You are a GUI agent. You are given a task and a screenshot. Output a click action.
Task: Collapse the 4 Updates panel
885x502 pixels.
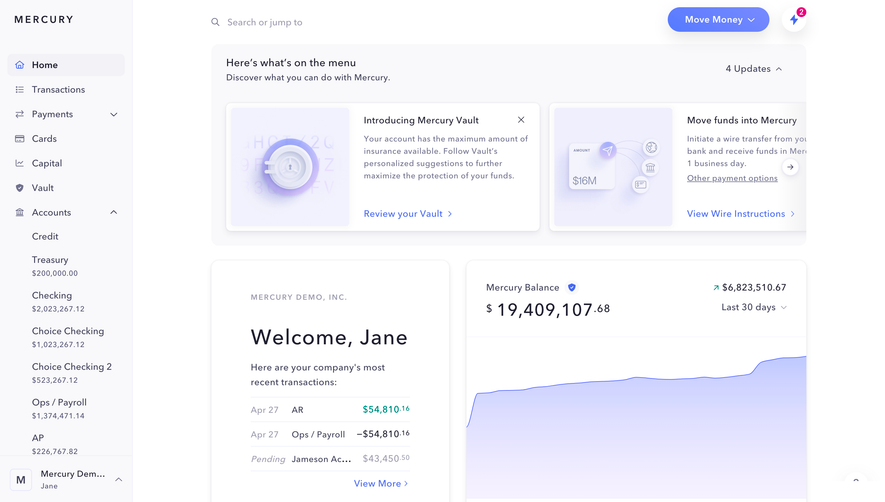pyautogui.click(x=754, y=69)
